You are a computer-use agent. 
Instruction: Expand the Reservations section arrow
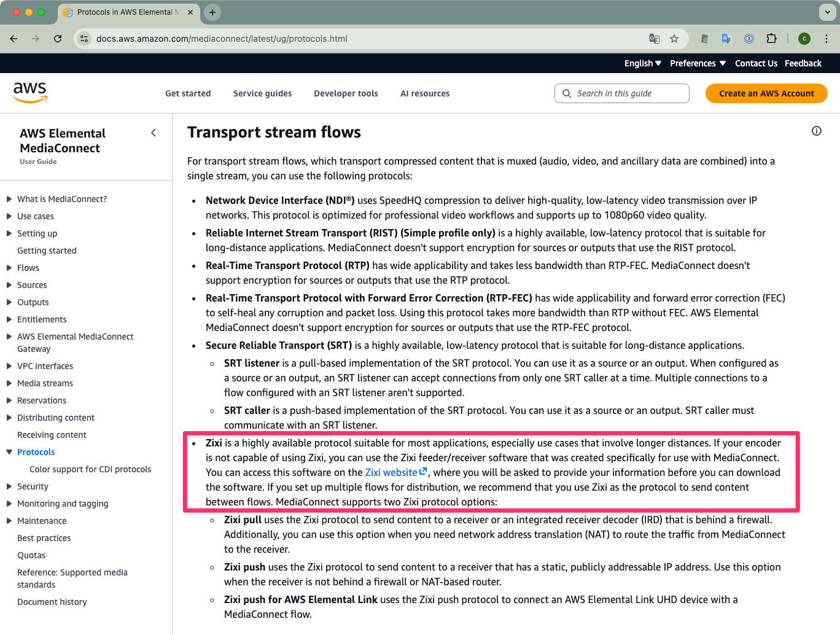click(9, 400)
